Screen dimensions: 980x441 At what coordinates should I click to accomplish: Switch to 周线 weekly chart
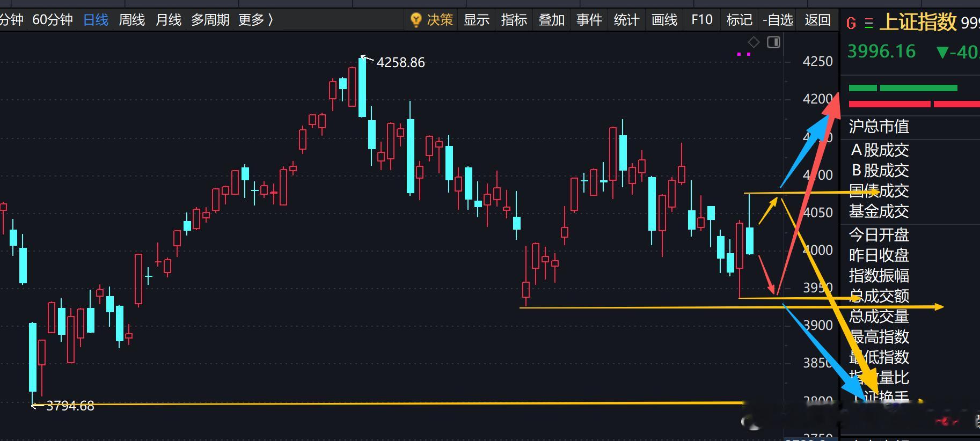click(132, 20)
